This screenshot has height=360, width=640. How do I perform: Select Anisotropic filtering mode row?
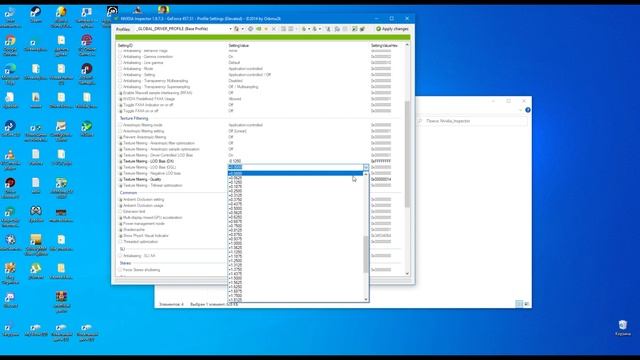click(260, 125)
